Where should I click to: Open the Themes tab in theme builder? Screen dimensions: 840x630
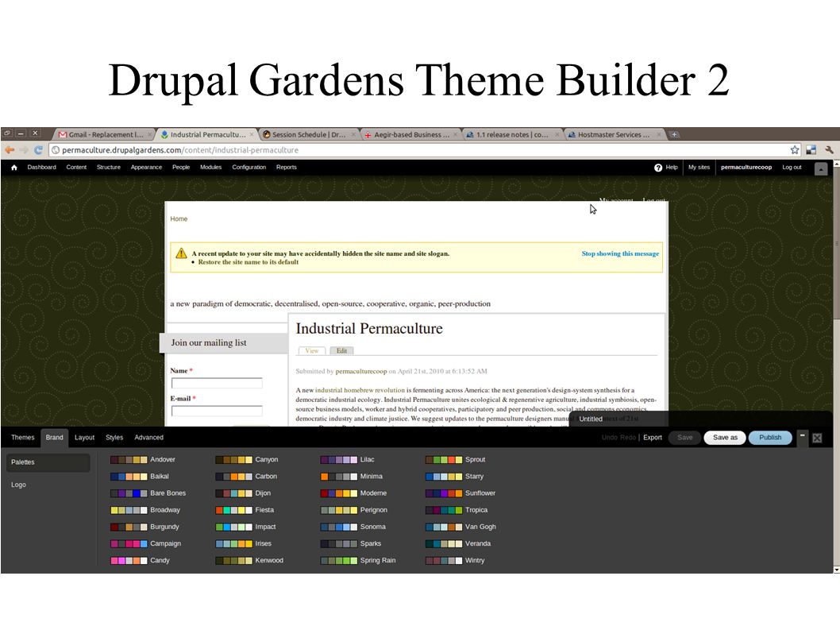[22, 438]
